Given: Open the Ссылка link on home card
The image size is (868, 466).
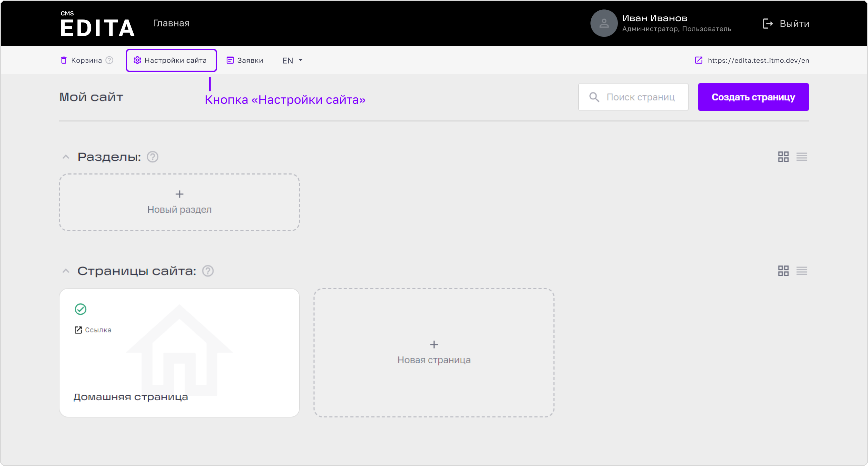Looking at the screenshot, I should point(98,330).
